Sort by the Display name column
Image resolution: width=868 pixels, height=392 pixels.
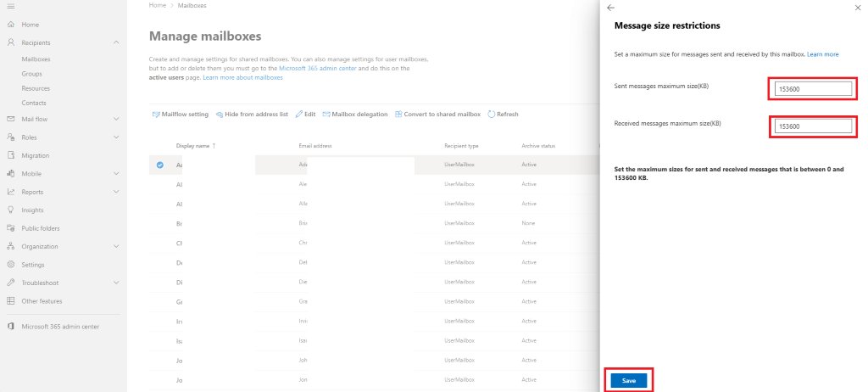(196, 146)
